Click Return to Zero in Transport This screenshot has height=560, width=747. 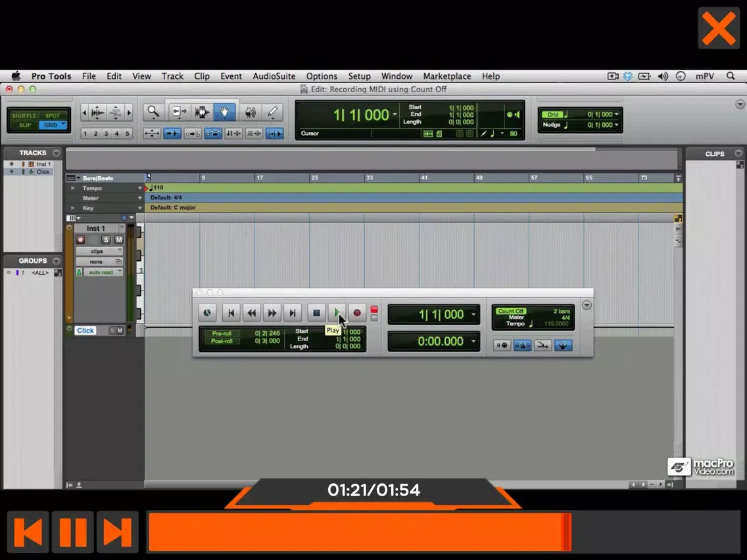[x=231, y=313]
